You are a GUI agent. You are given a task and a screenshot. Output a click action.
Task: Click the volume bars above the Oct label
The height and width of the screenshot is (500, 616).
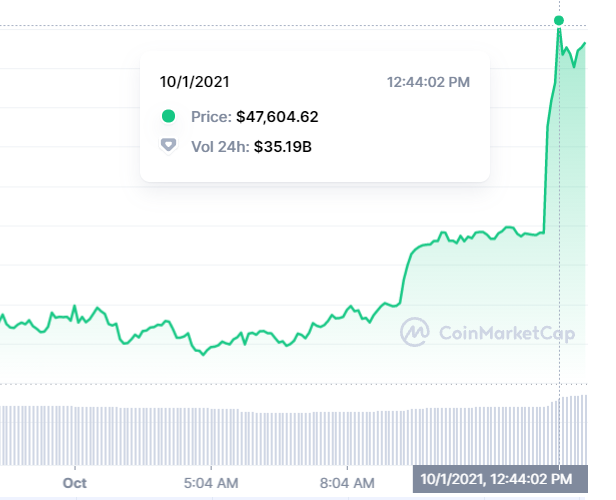pos(75,435)
